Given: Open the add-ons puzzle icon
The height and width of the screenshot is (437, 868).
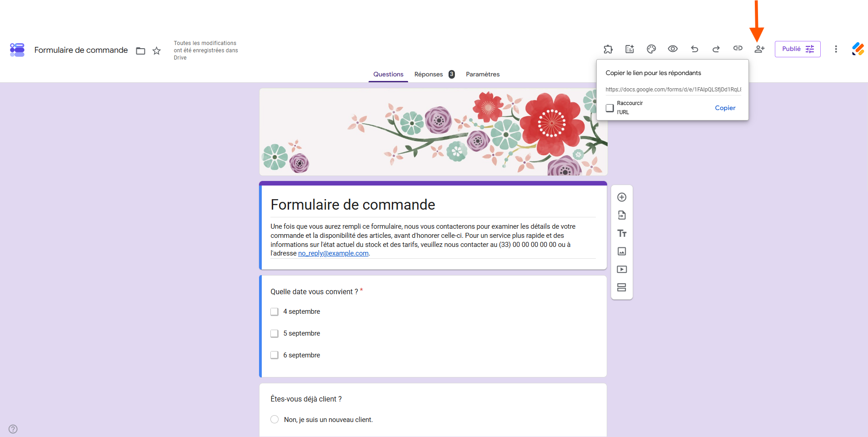Looking at the screenshot, I should click(x=608, y=49).
